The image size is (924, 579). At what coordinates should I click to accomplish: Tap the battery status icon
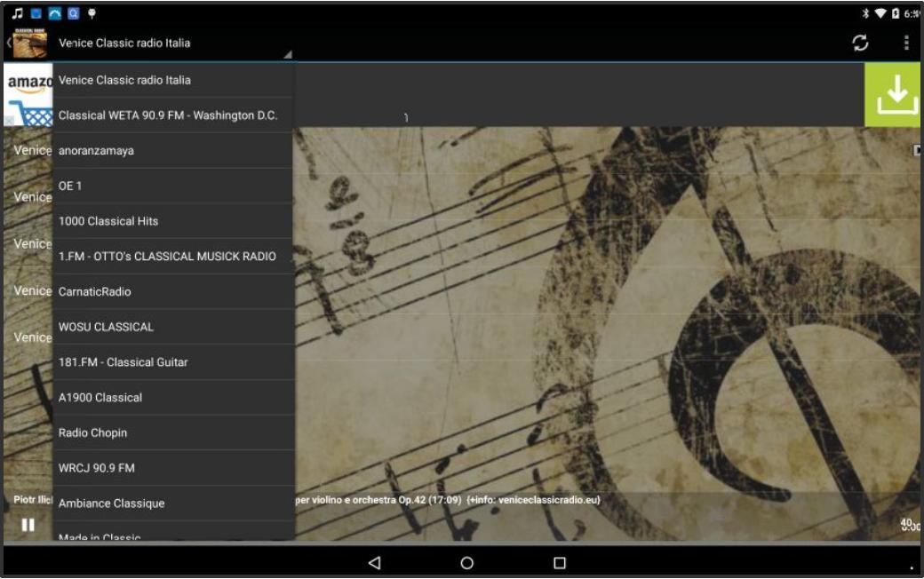point(896,13)
